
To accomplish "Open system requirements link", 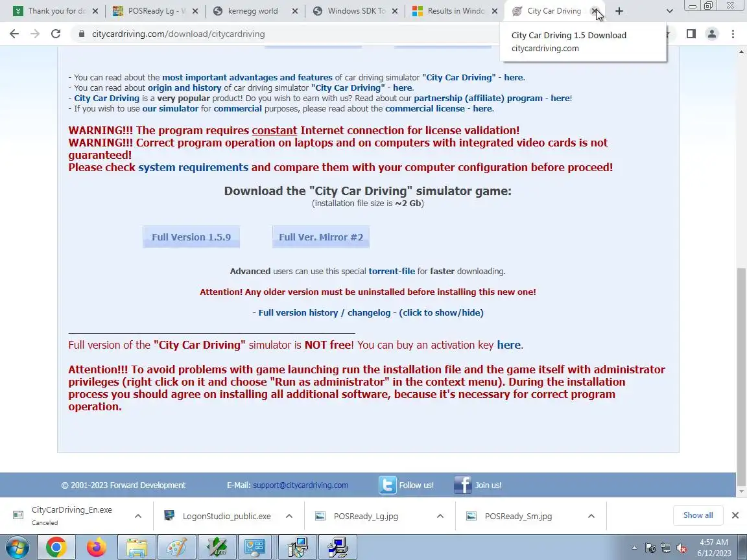I will [193, 168].
